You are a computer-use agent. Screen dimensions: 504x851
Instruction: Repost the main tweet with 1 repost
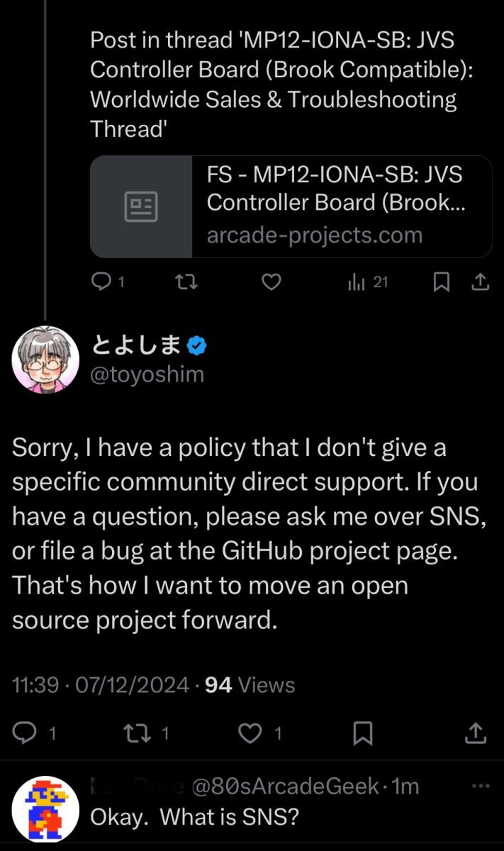tap(147, 733)
